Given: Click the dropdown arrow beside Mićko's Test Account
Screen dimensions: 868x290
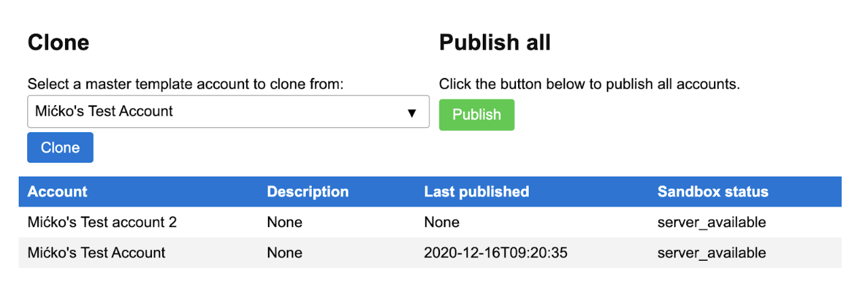Looking at the screenshot, I should (411, 112).
